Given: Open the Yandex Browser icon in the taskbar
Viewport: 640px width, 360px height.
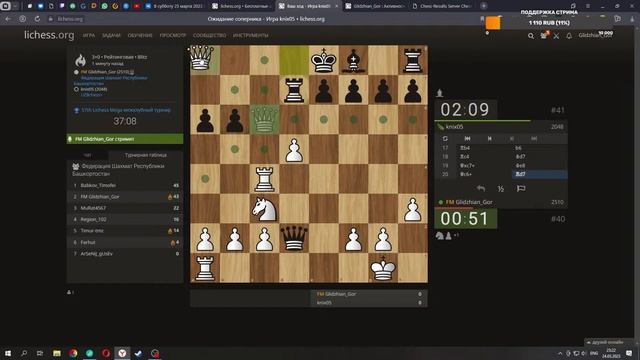Looking at the screenshot, I should pyautogui.click(x=122, y=353).
